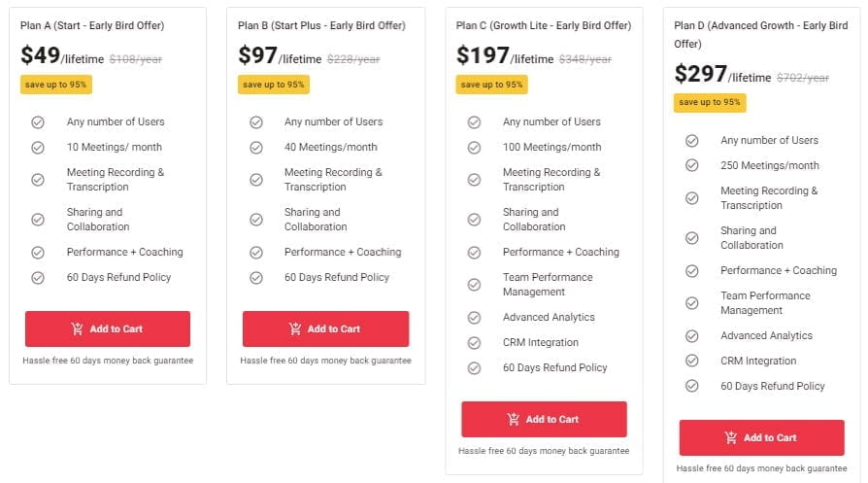Screen dimensions: 868x483
Task: Click checkmark beside Plan D 250 Meetings/month
Action: 692,166
